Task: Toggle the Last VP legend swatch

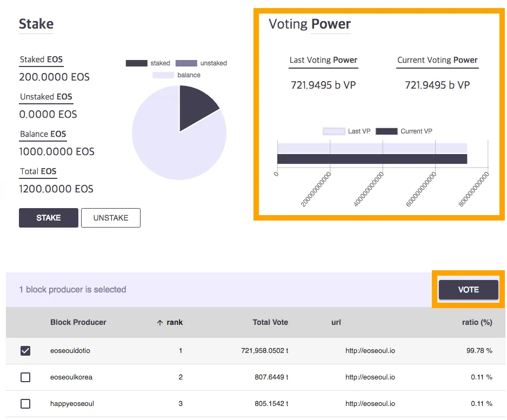Action: [333, 131]
